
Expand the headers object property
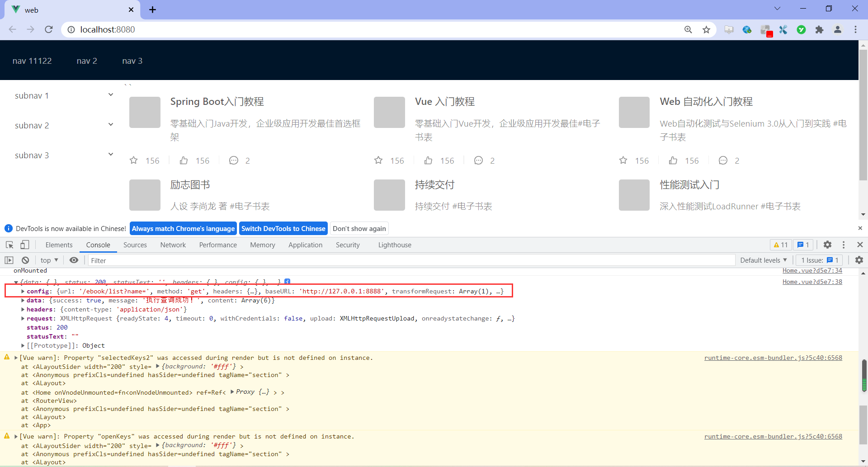pos(23,309)
